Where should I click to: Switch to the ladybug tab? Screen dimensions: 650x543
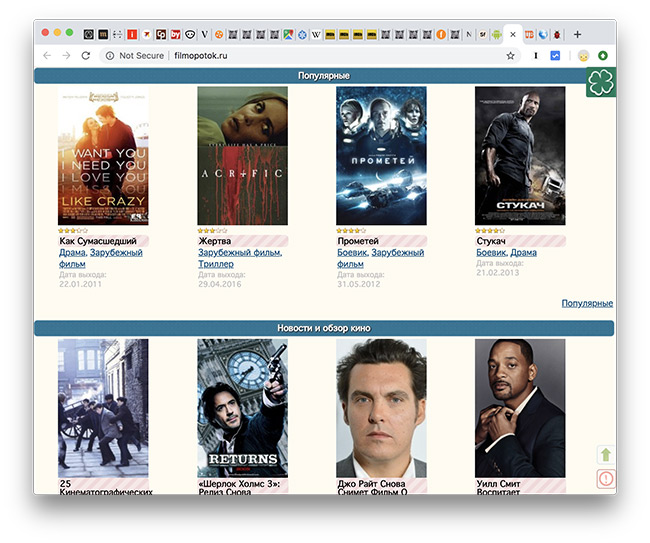point(557,34)
